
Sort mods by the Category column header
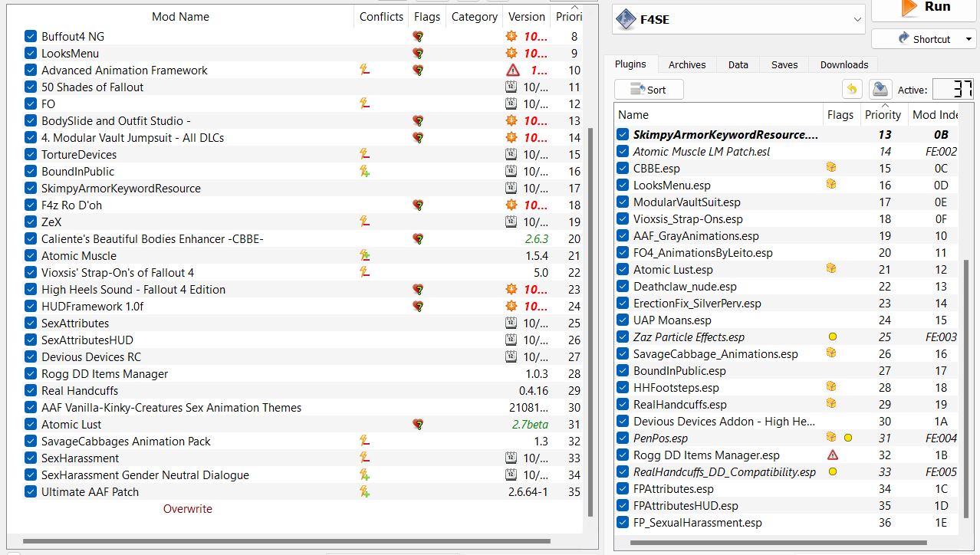pos(475,16)
